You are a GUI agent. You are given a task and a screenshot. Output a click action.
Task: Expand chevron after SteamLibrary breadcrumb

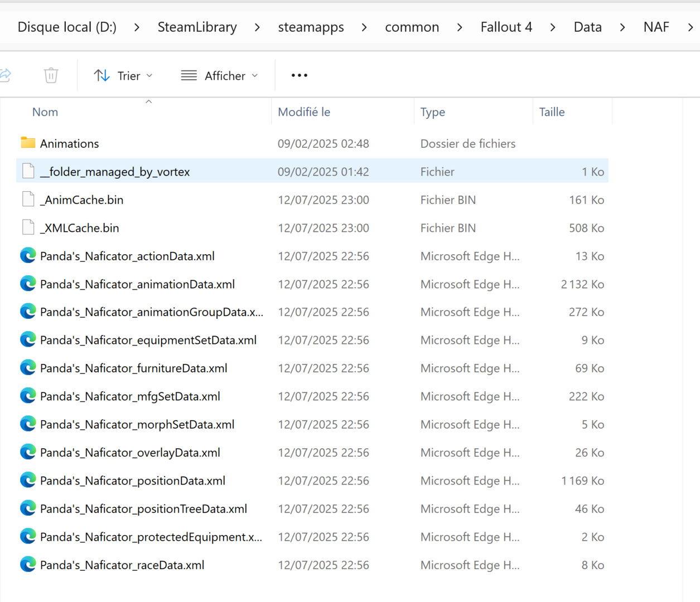coord(257,27)
